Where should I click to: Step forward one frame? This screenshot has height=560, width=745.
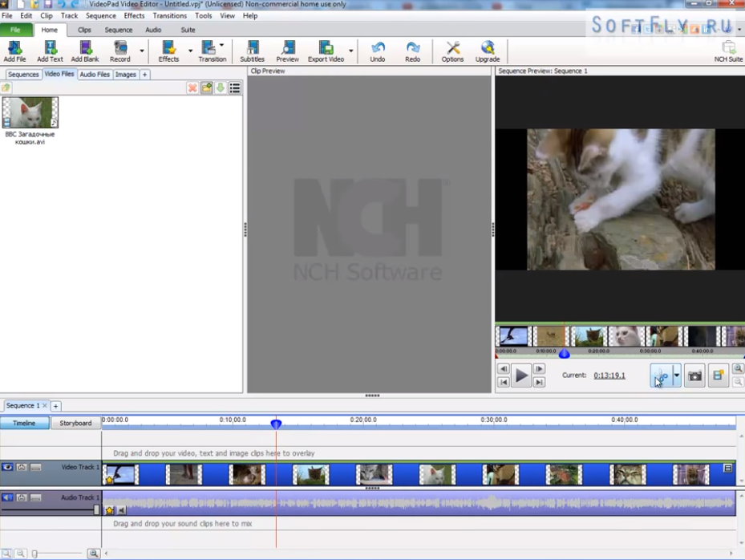(x=539, y=369)
